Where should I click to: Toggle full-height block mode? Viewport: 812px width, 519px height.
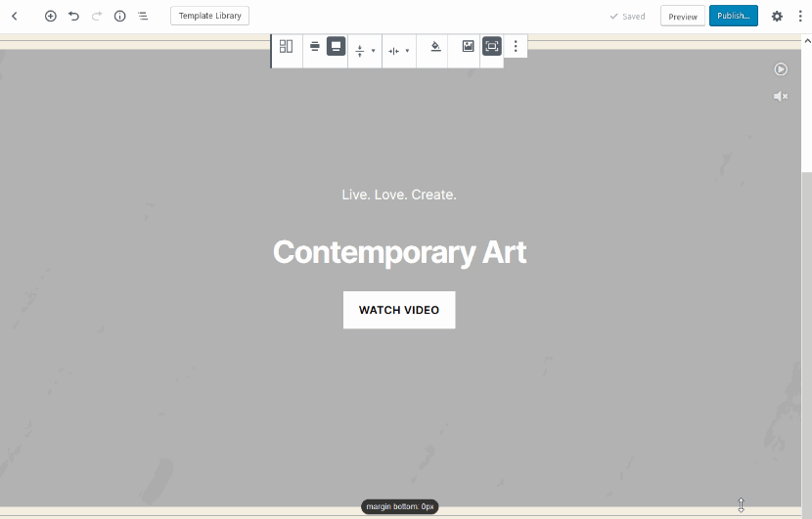coord(492,47)
